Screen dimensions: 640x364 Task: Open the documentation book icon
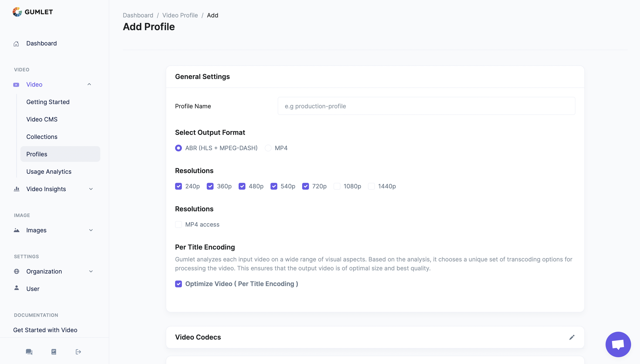pyautogui.click(x=54, y=352)
